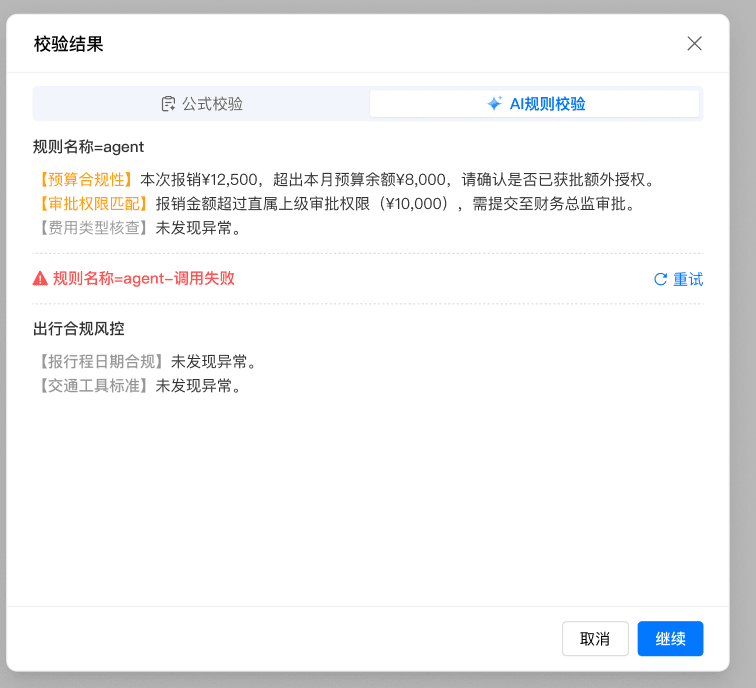
Task: Continue with the 继续 button
Action: (x=670, y=638)
